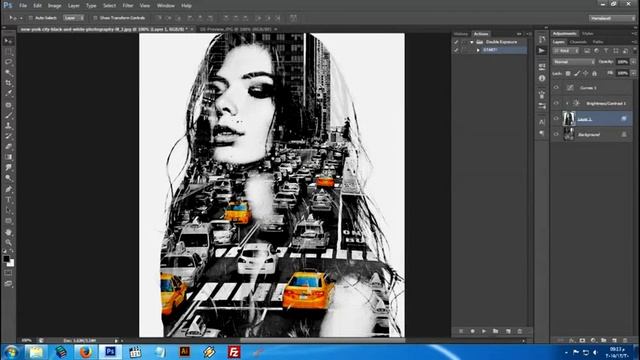This screenshot has height=360, width=640.
Task: Open Firefox from the taskbar
Action: [85, 352]
